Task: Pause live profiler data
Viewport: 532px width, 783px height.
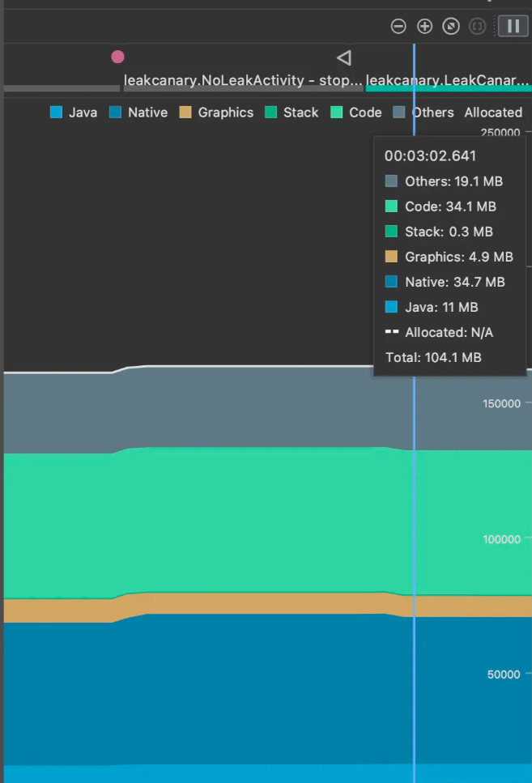Action: 513,26
